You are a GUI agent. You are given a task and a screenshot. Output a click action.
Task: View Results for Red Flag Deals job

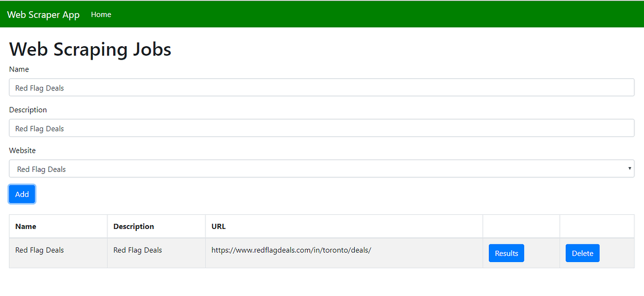coord(506,253)
